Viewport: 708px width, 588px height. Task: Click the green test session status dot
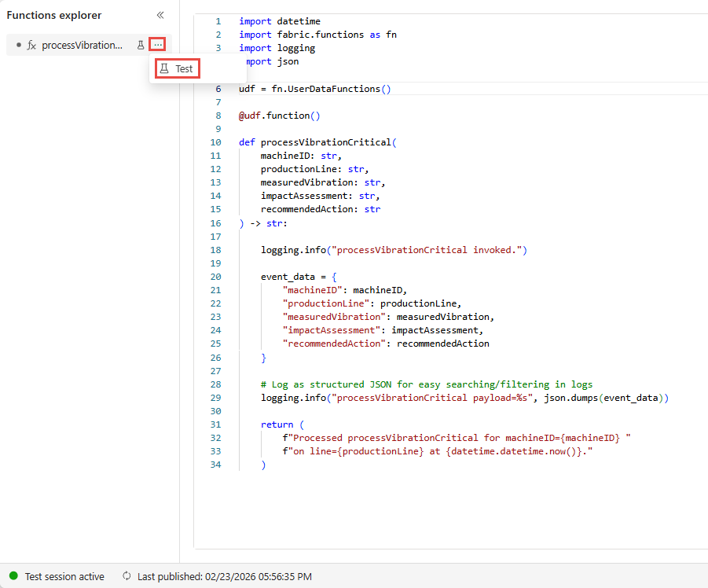pyautogui.click(x=13, y=576)
